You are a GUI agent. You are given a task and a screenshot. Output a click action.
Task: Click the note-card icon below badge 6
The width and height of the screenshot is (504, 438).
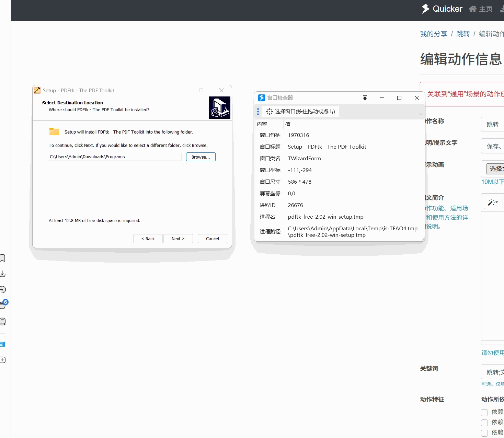[x=3, y=321]
